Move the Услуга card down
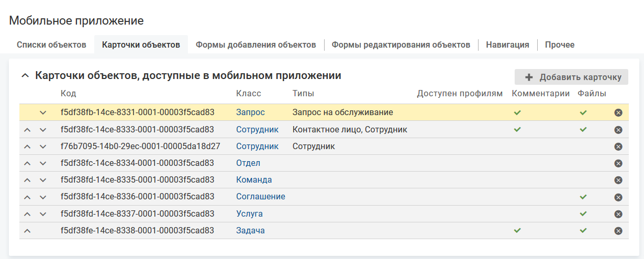 pyautogui.click(x=43, y=214)
